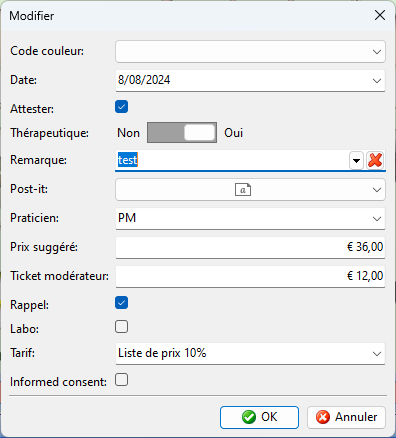Expand the Tarif Liste de prix dropdown

[250, 353]
